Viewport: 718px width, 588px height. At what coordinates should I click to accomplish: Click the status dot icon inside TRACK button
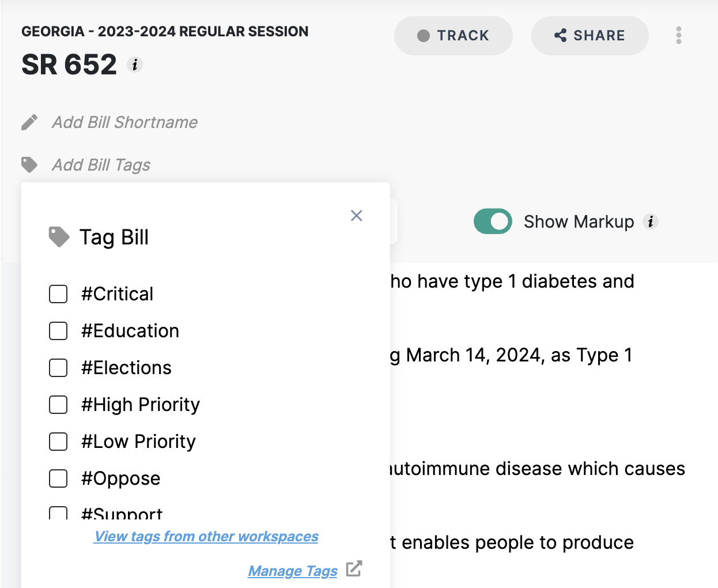pos(423,35)
